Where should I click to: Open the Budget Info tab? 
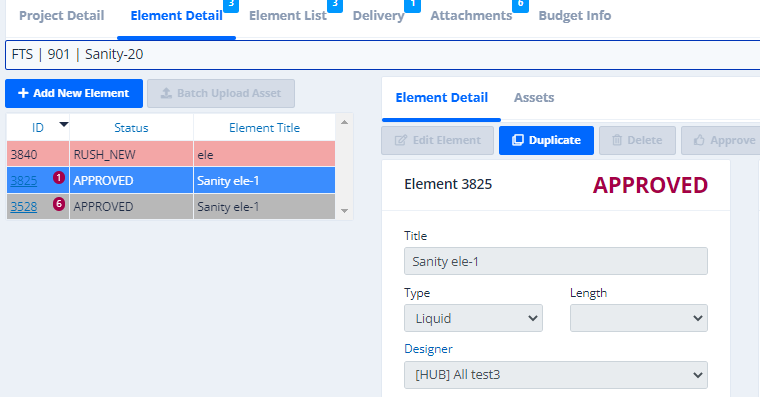[x=575, y=16]
